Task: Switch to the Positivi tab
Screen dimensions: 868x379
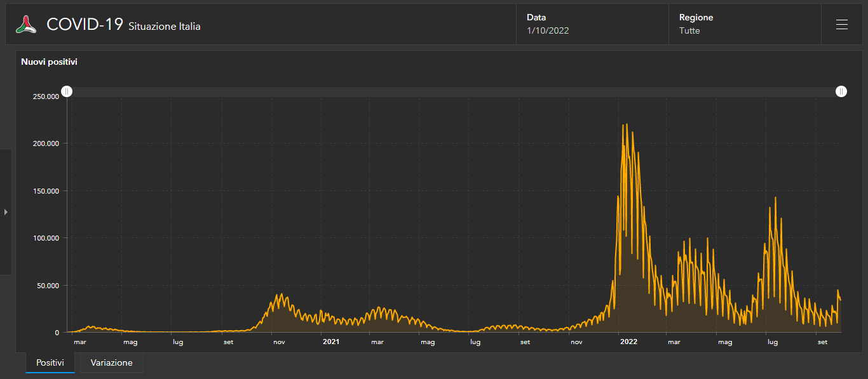Action: click(x=50, y=363)
